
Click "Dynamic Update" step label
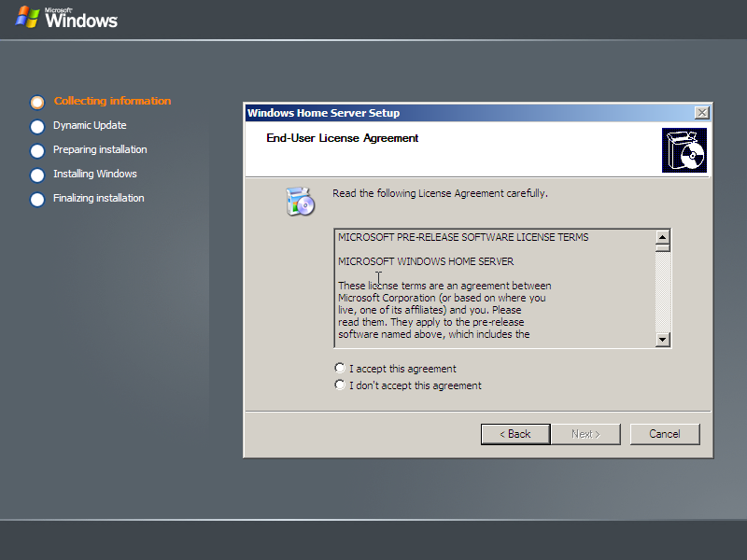pos(90,125)
